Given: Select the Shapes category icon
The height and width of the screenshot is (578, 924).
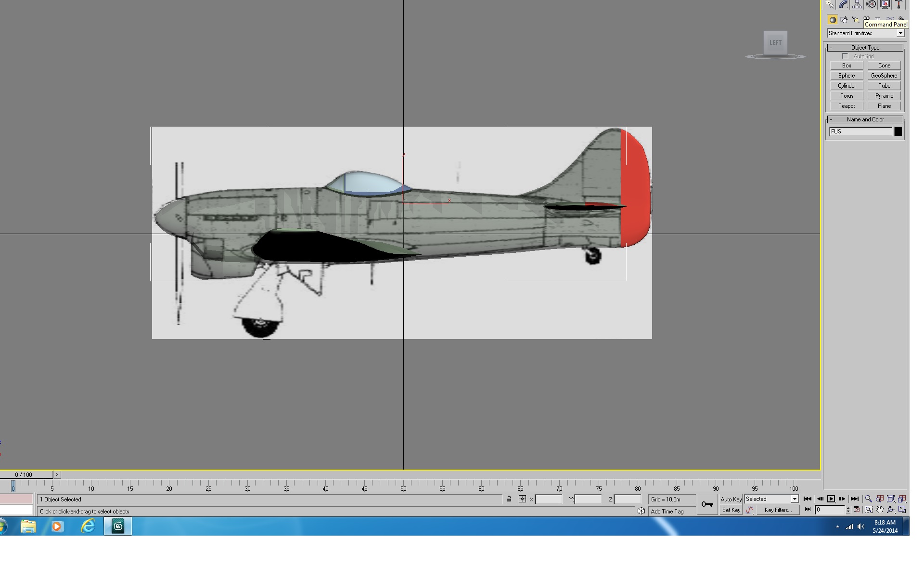Looking at the screenshot, I should coord(844,20).
